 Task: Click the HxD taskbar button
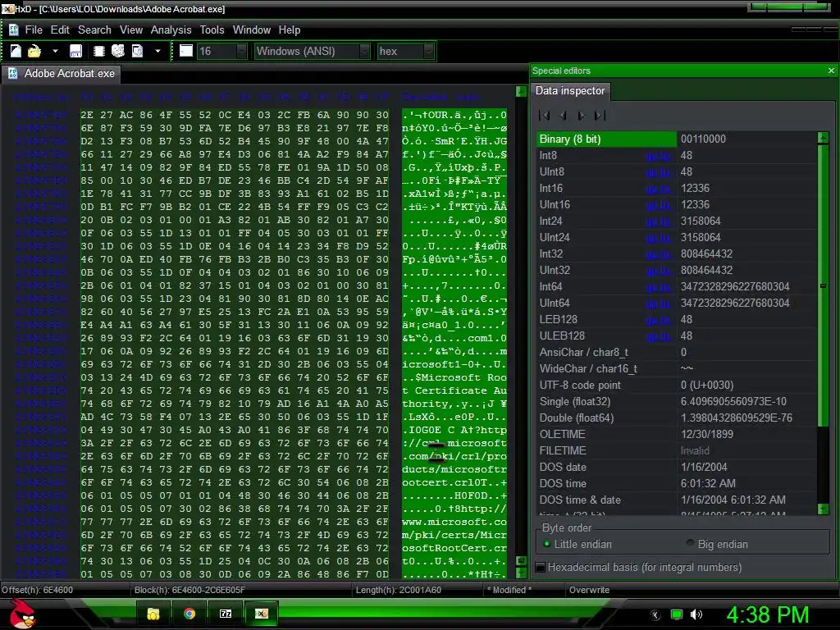(262, 614)
